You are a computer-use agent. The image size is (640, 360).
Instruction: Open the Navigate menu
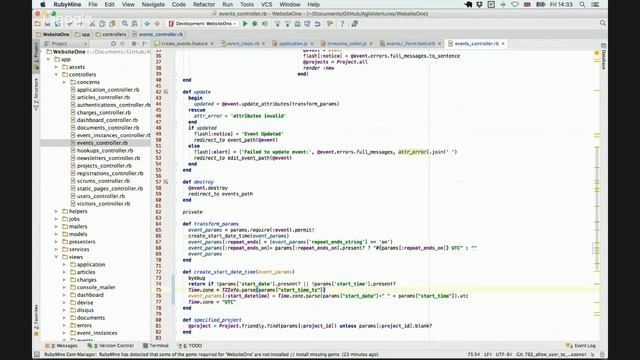153,4
